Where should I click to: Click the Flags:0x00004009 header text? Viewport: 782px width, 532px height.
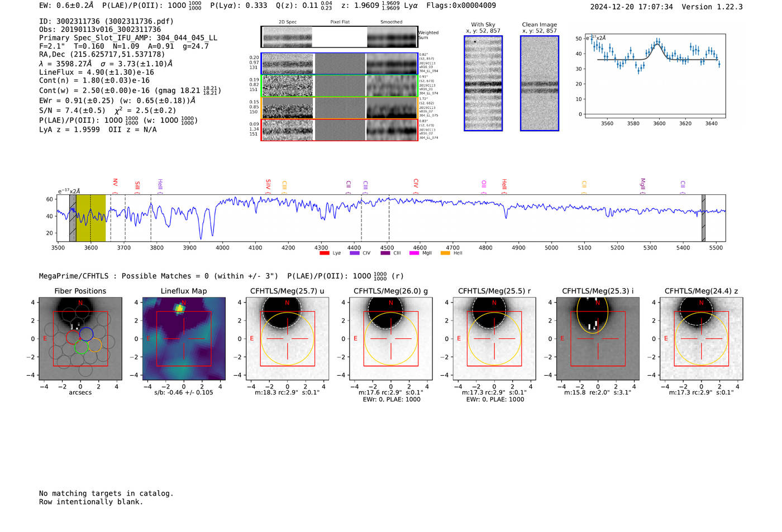[x=461, y=6]
